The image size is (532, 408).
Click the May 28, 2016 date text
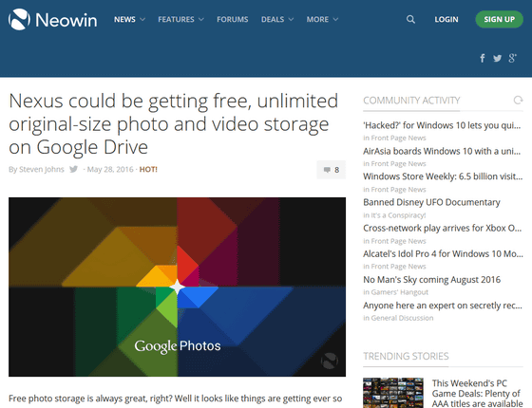pyautogui.click(x=110, y=169)
